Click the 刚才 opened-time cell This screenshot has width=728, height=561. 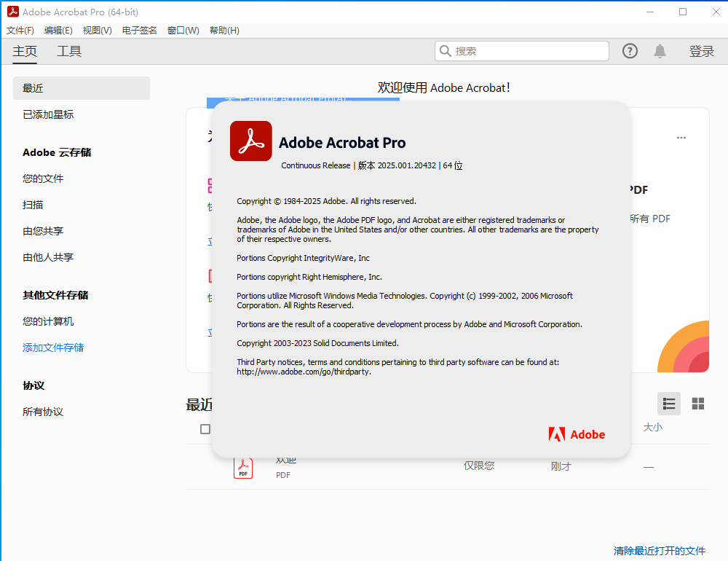coord(561,466)
